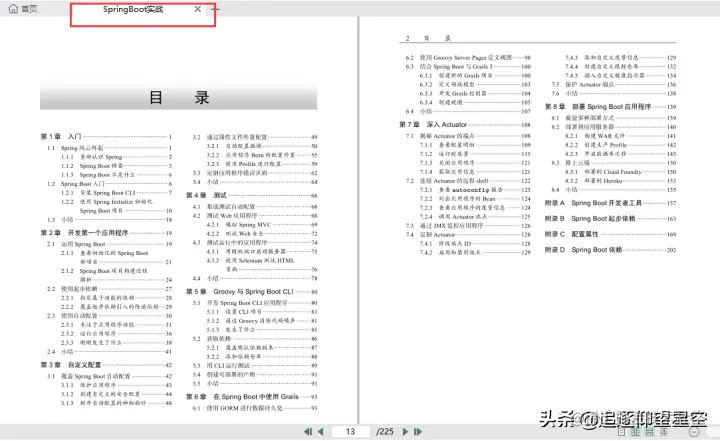Click chapter entry 第8章 部署 Spring Boot 应用程序
720x441 pixels.
pos(610,107)
